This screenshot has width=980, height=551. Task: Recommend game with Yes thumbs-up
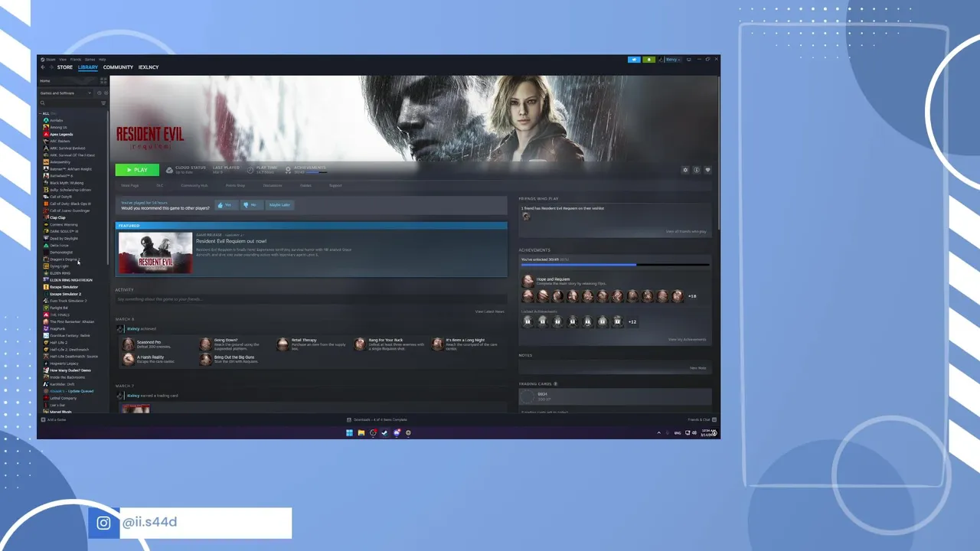pyautogui.click(x=225, y=205)
